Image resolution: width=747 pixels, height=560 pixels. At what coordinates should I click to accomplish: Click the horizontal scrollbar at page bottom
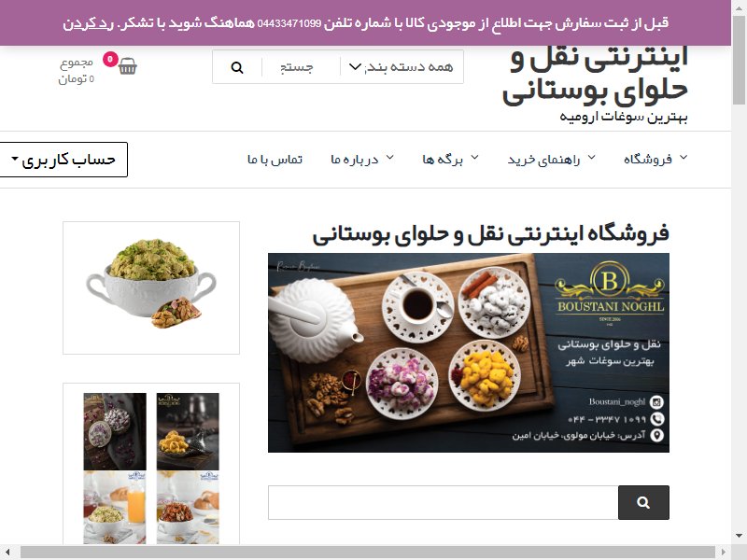point(367,553)
